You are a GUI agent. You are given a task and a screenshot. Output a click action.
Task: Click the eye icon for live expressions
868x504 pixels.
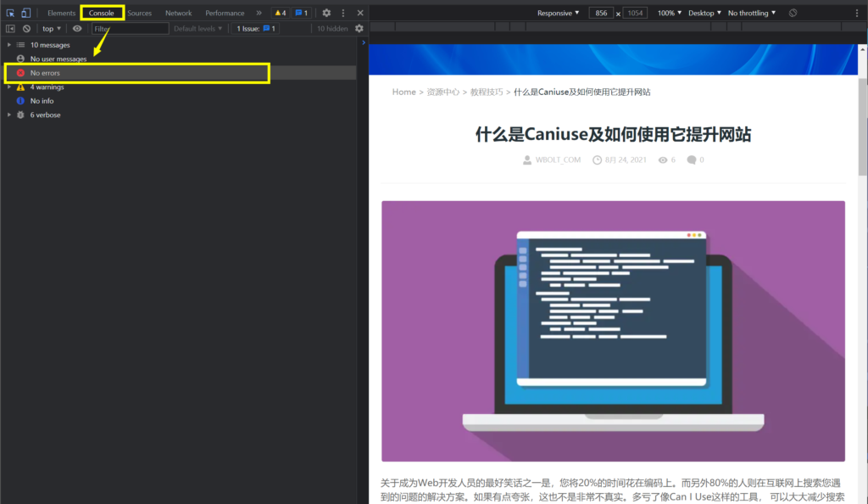click(x=77, y=29)
